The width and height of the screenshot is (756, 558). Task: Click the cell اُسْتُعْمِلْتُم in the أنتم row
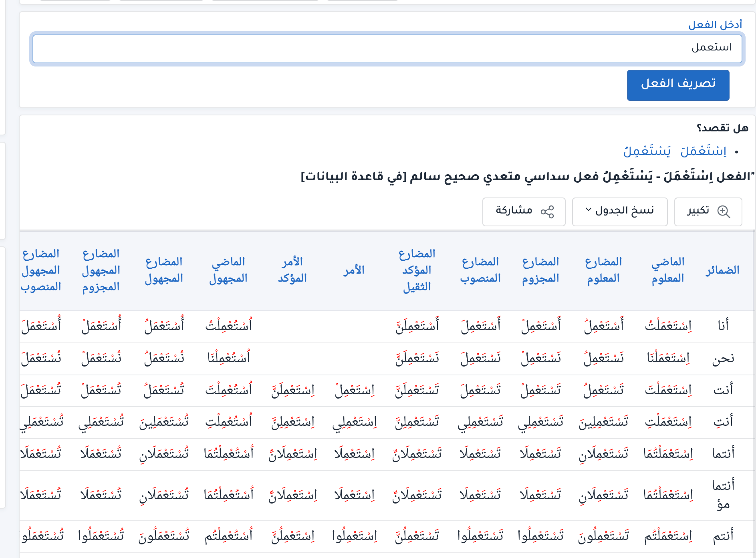[x=228, y=536]
